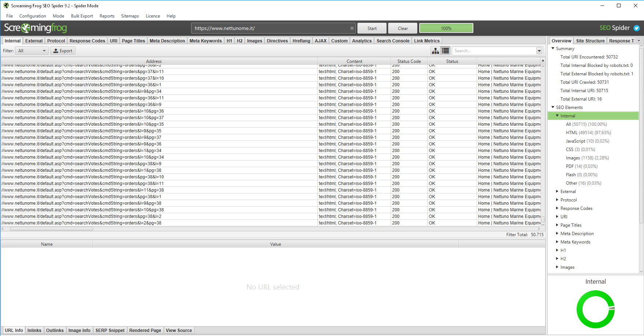This screenshot has width=644, height=336.
Task: Expand the Meta Description tree node
Action: click(557, 233)
